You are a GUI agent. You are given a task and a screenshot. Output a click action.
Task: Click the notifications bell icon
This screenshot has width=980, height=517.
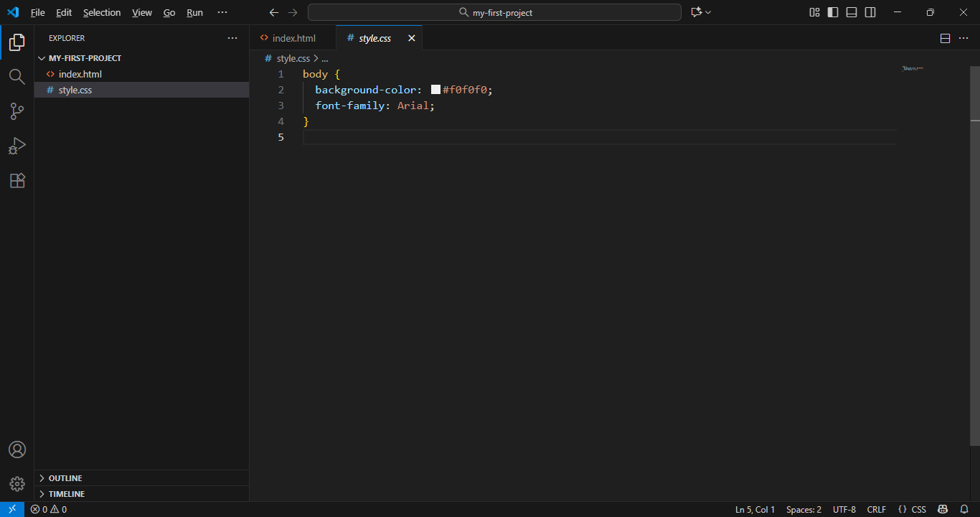click(x=964, y=509)
